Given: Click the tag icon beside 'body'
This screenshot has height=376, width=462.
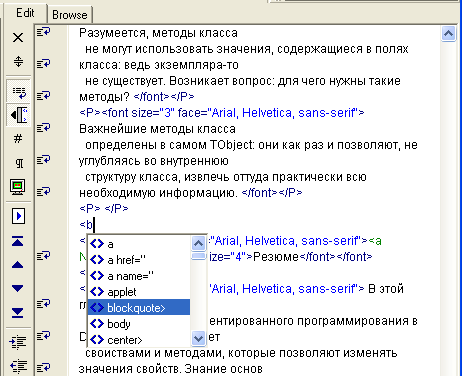Looking at the screenshot, I should coord(97,324).
